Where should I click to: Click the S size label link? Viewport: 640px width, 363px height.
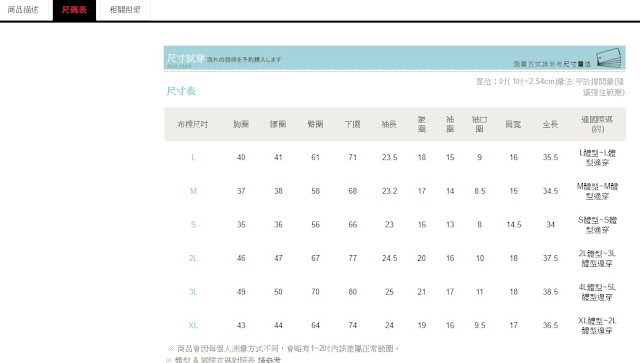coord(193,225)
